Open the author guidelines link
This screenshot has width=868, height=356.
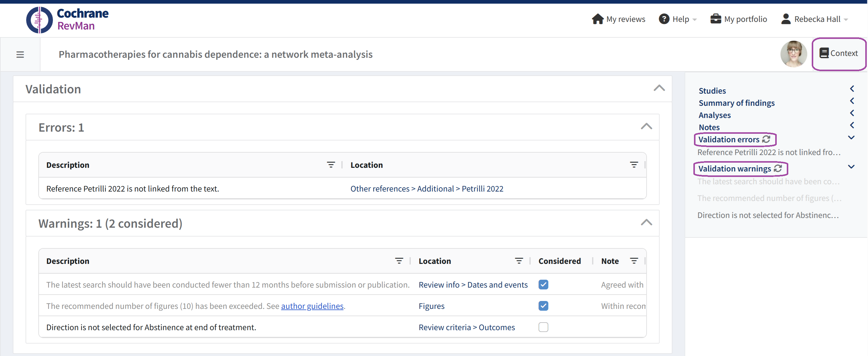point(312,306)
